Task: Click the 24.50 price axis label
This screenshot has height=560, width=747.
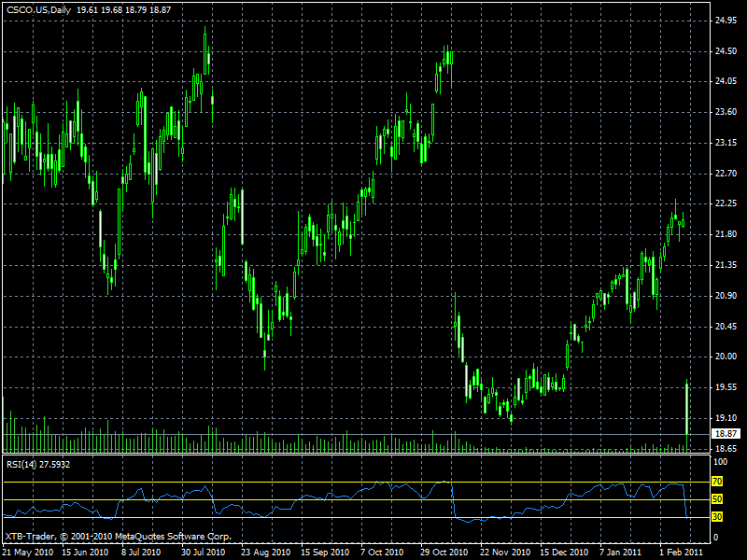Action: tap(726, 51)
